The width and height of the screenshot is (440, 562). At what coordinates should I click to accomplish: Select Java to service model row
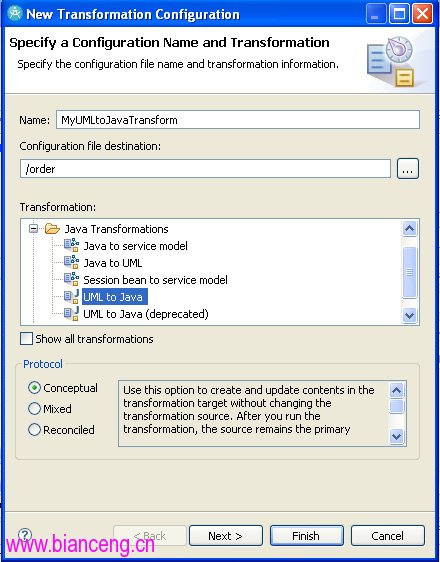pos(135,246)
